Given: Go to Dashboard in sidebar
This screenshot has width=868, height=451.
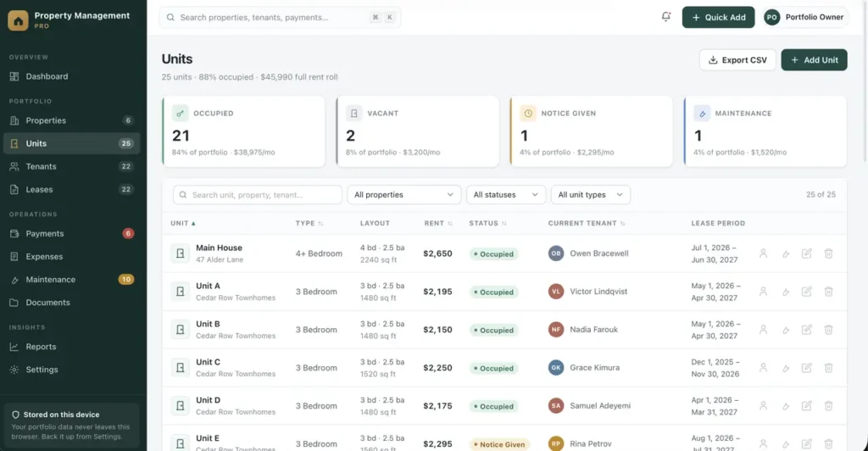Looking at the screenshot, I should (x=71, y=76).
